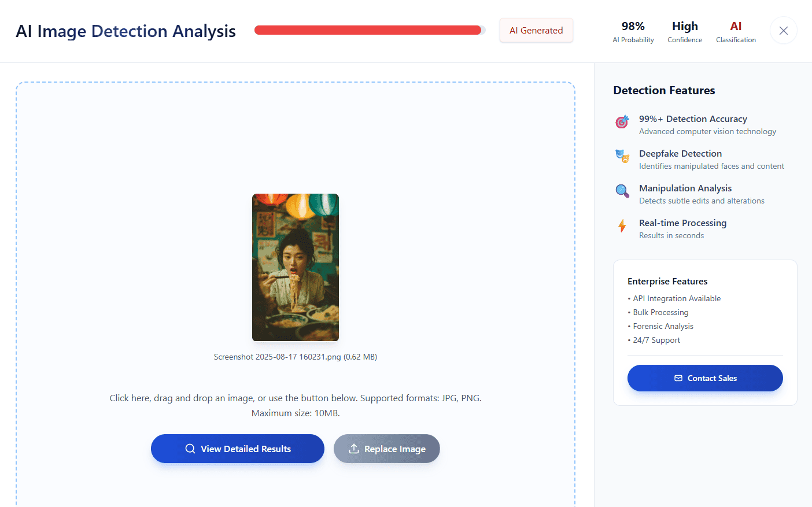Screen dimensions: 812x507
Task: Click the magnifier icon in View Detailed Results
Action: pos(190,449)
